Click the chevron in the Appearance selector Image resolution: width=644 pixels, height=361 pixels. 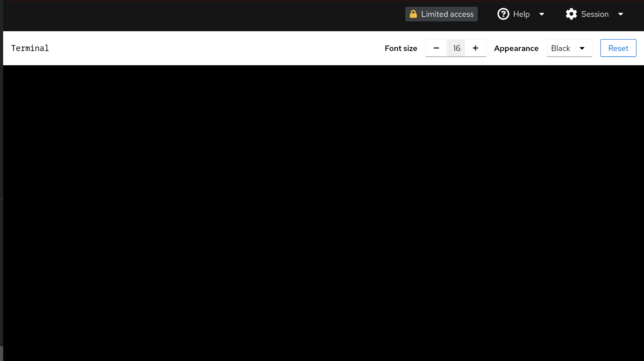click(x=582, y=48)
